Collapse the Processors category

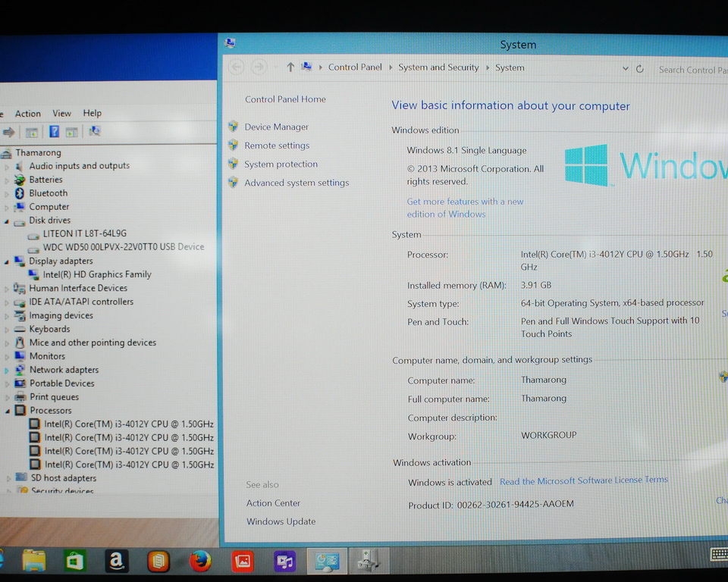click(x=8, y=411)
